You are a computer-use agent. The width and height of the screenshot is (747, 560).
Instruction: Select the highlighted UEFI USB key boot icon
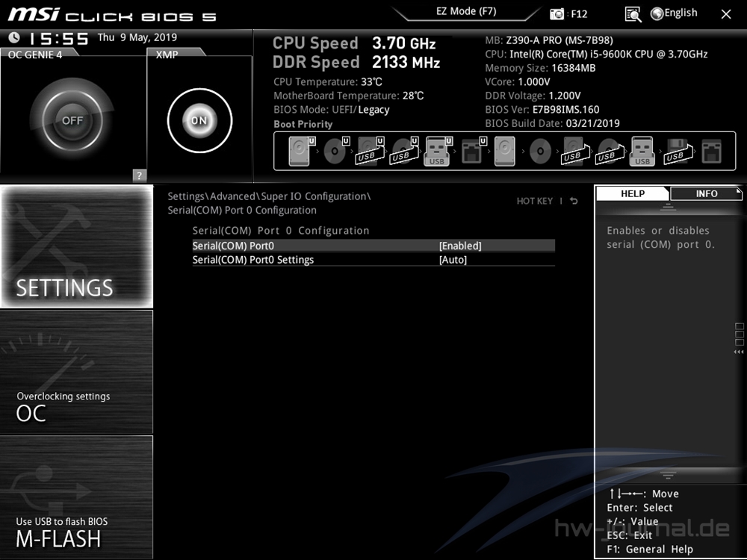[437, 152]
